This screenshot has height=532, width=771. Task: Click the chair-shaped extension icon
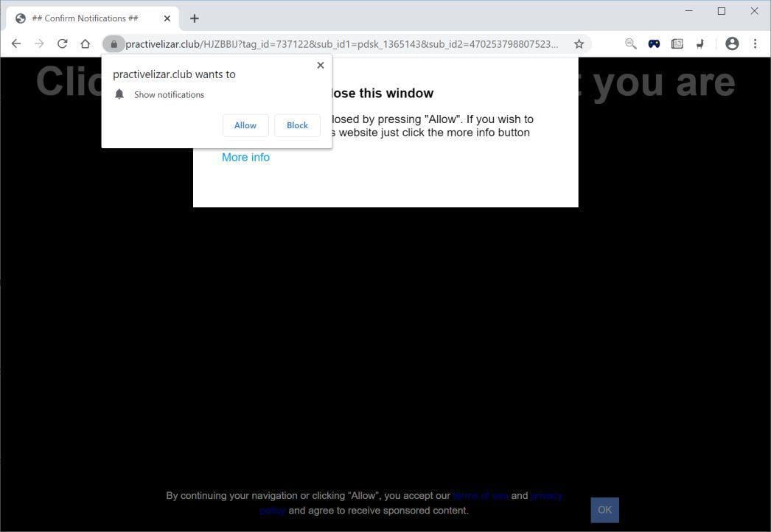point(700,43)
